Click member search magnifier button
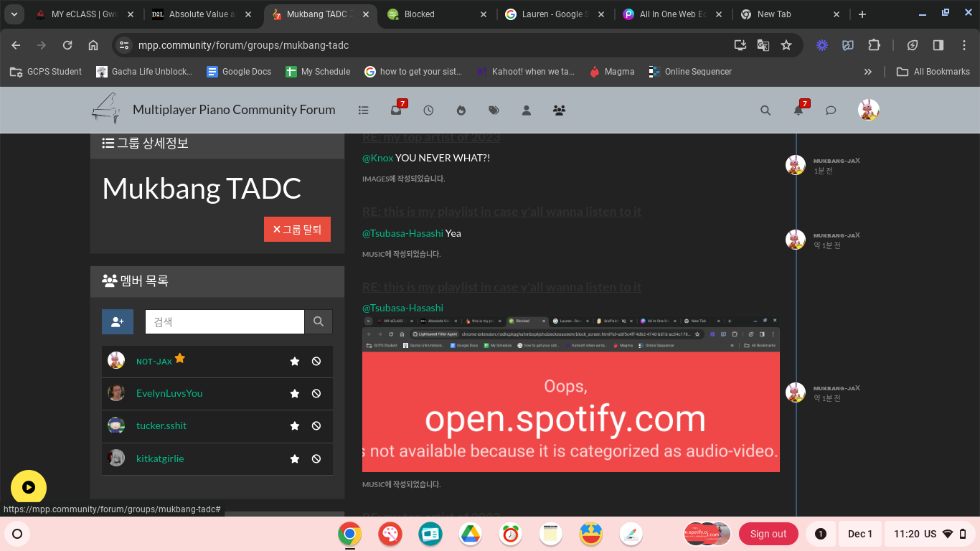Viewport: 980px width, 551px height. [319, 322]
